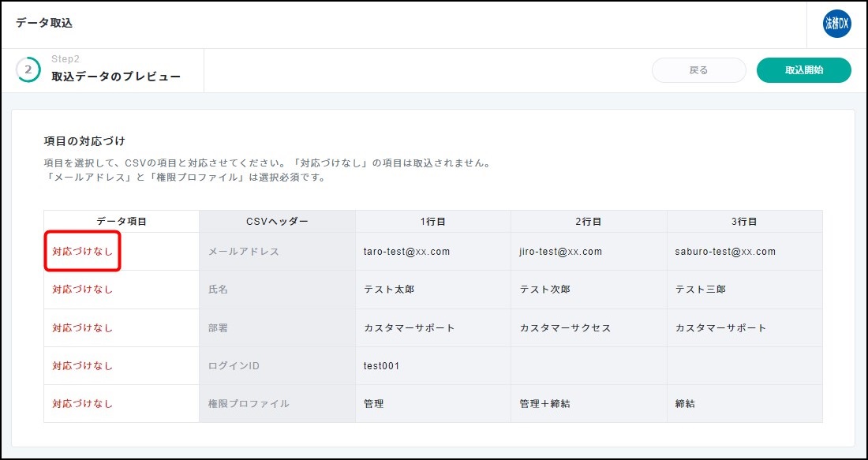Image resolution: width=868 pixels, height=460 pixels.
Task: Click the CSVヘッダー column header
Action: coord(277,222)
